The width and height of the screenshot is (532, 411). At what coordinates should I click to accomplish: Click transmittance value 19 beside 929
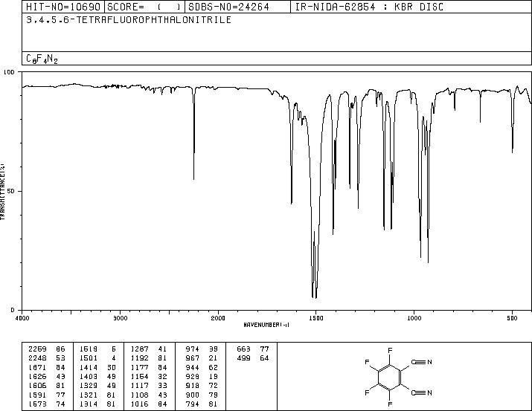pyautogui.click(x=213, y=376)
